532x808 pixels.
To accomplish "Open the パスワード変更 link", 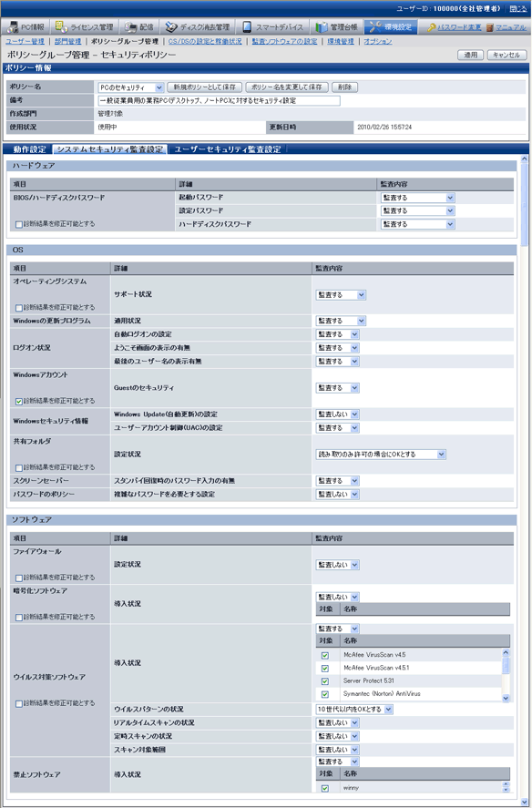I will coord(459,27).
